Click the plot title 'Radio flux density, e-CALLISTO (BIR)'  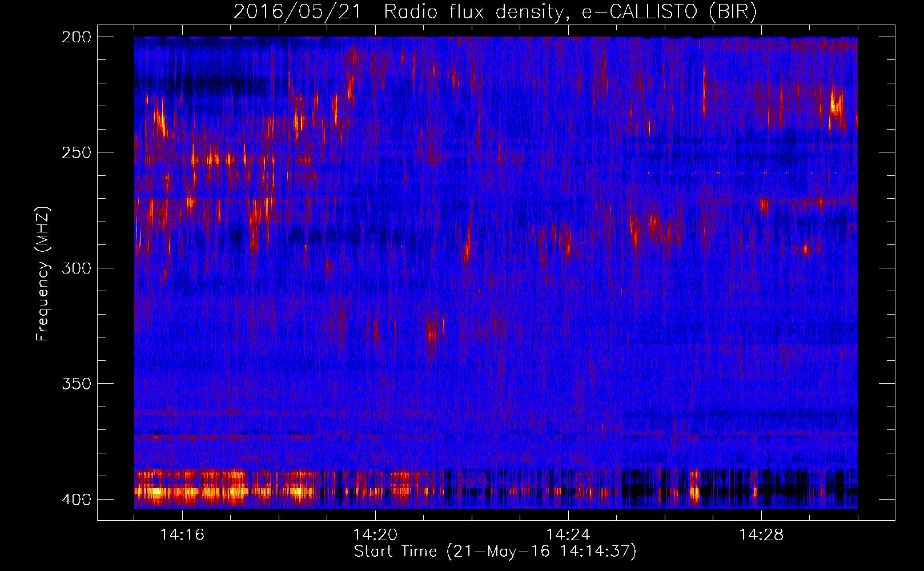coord(570,11)
